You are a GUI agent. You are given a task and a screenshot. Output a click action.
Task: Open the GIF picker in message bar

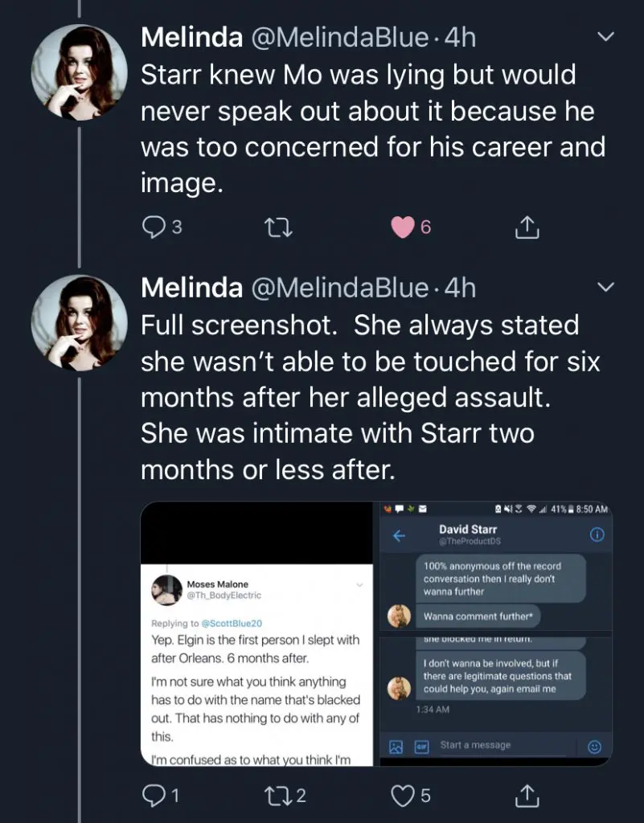(420, 746)
